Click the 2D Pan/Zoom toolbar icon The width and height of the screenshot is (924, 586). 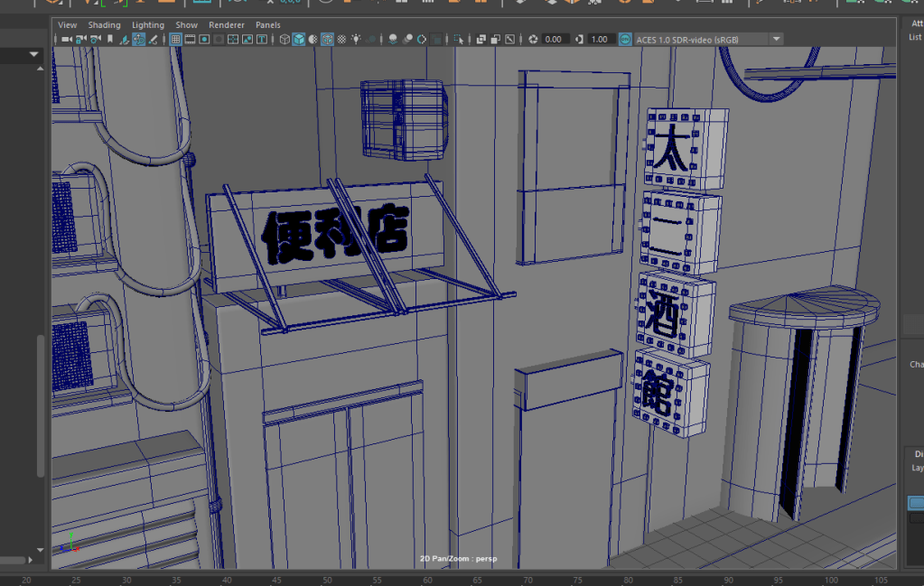tap(139, 40)
